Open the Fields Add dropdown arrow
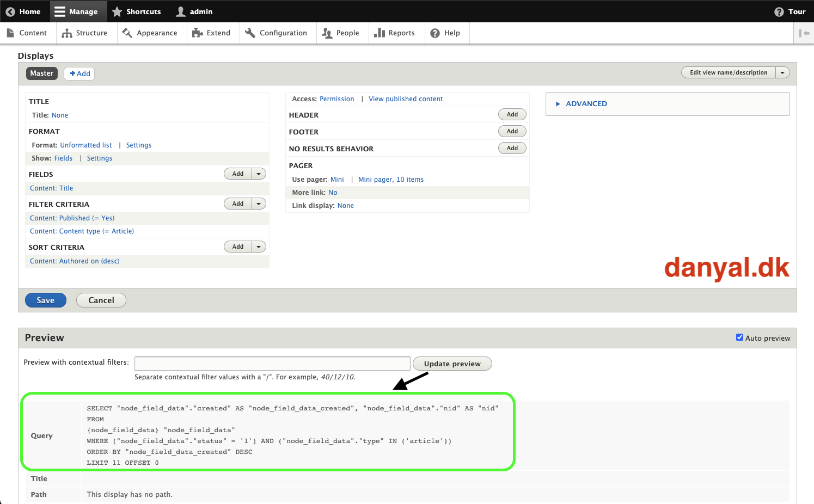814x504 pixels. point(259,174)
